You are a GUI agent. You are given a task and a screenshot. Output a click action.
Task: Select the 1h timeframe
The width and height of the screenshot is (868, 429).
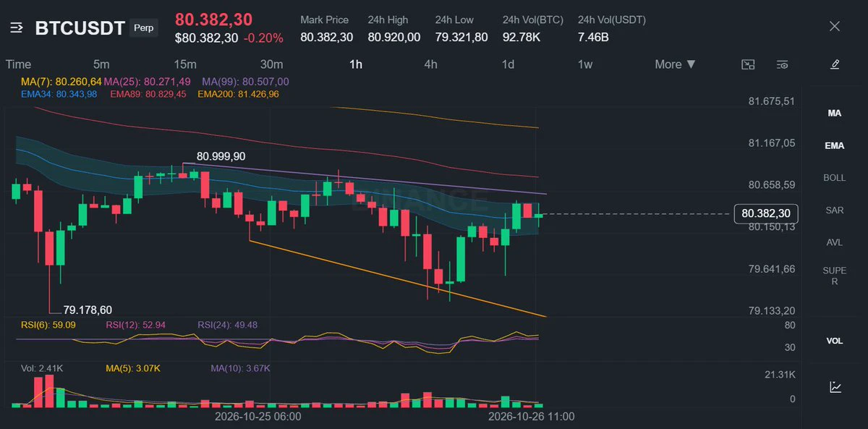(x=356, y=64)
